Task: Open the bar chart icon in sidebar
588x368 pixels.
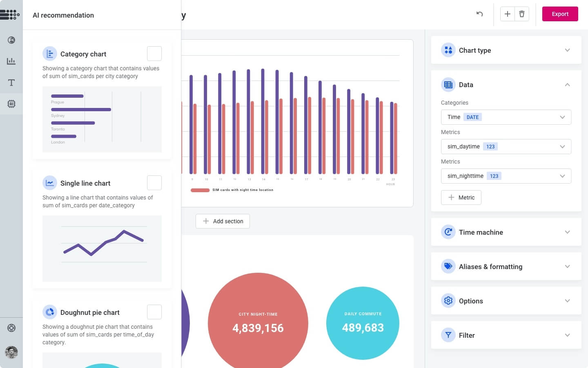Action: pyautogui.click(x=11, y=61)
